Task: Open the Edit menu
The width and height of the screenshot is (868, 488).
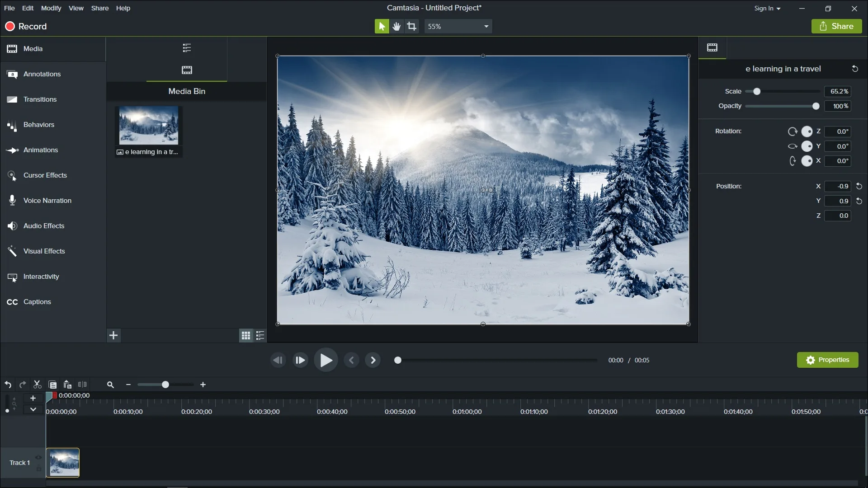Action: [28, 8]
